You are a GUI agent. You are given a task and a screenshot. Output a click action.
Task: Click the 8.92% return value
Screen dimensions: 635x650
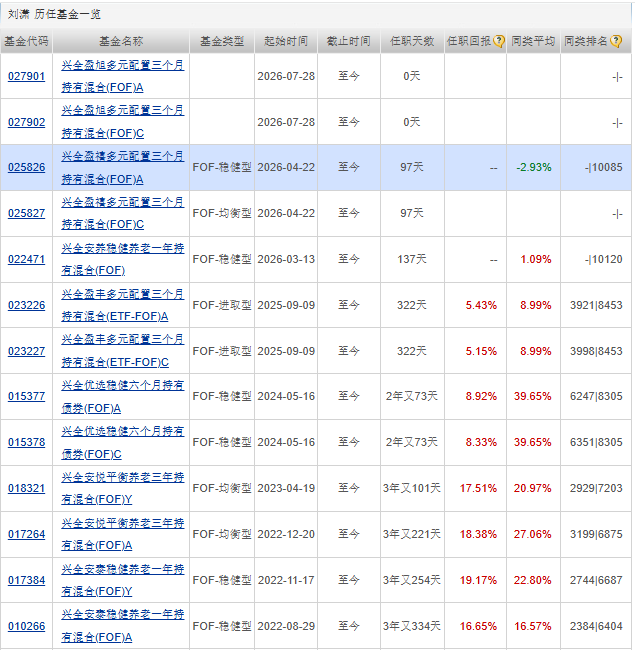481,396
